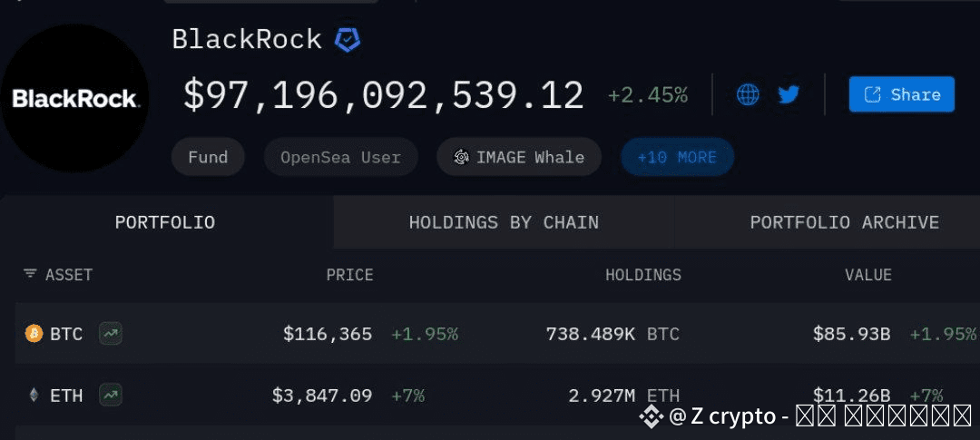This screenshot has height=440, width=980.
Task: Open the HOLDINGS BY CHAIN tab
Action: [x=504, y=222]
